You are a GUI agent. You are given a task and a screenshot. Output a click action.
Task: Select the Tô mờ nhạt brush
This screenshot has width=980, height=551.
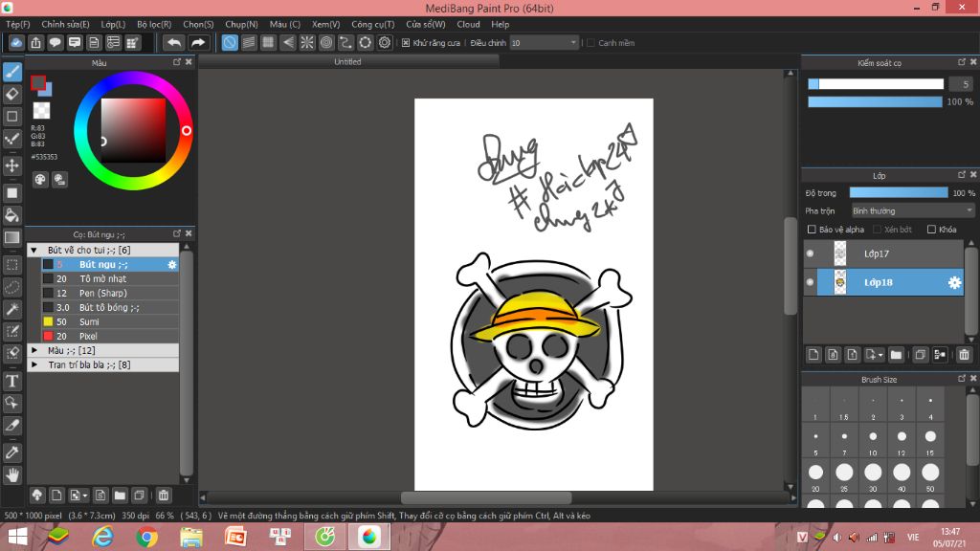(x=110, y=278)
